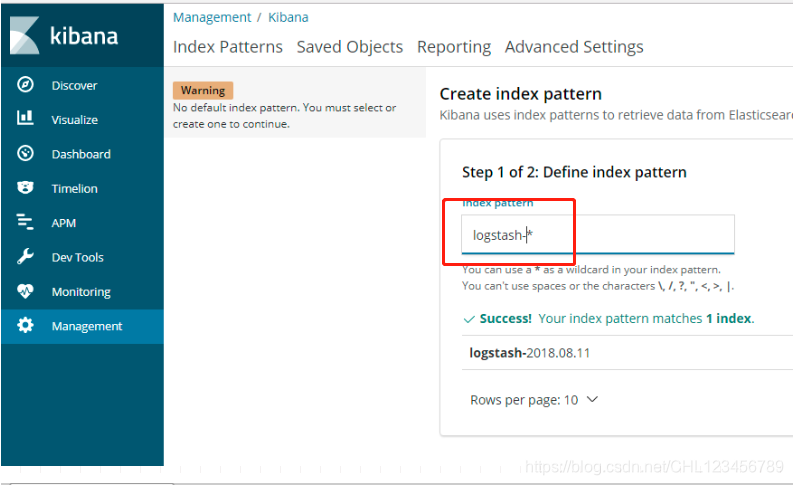
Task: Click the Success message text
Action: (616, 319)
